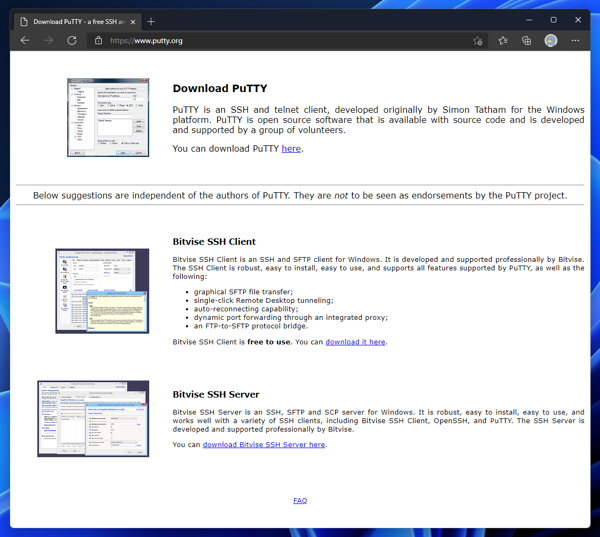This screenshot has width=600, height=537.
Task: Click the italic 'not' in the disclaimer
Action: 341,196
